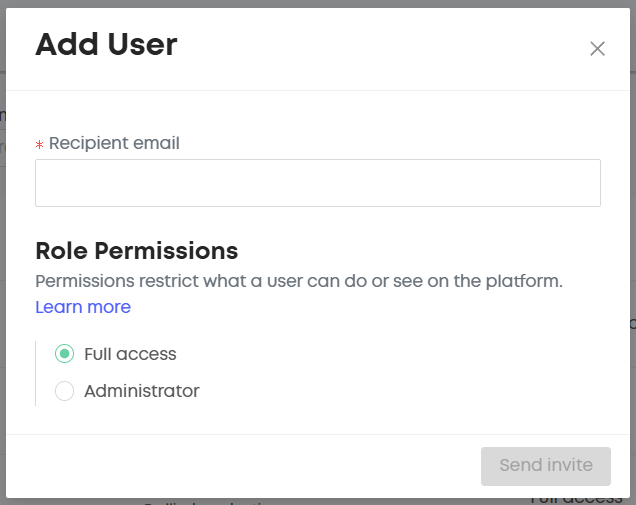Click the Recipient email input field

[x=317, y=183]
